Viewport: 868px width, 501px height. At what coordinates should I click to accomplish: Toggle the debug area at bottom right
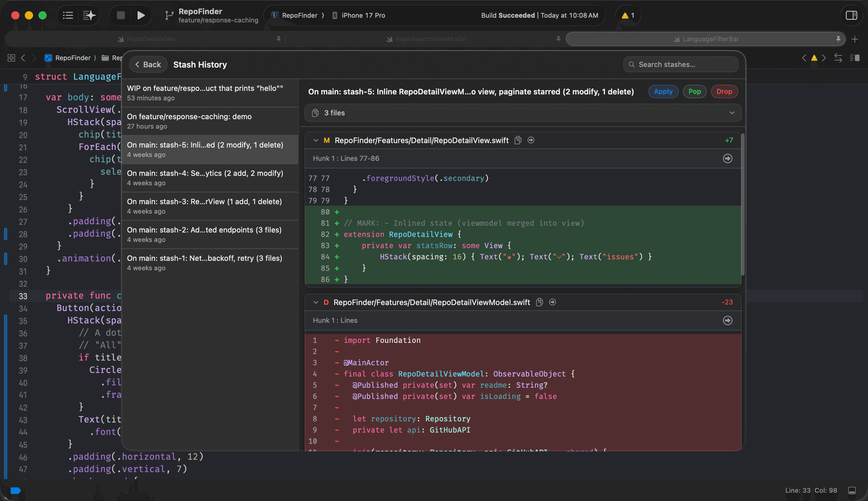852,490
